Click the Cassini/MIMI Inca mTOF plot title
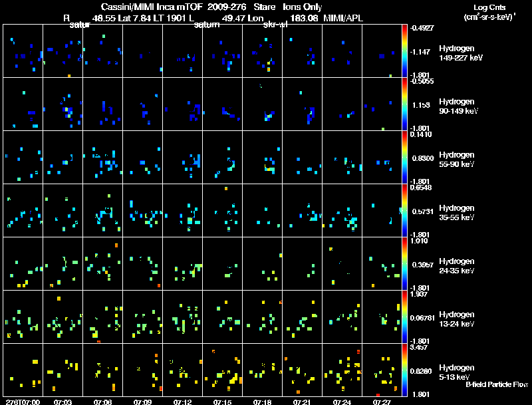This screenshot has height=405, width=532. point(211,7)
